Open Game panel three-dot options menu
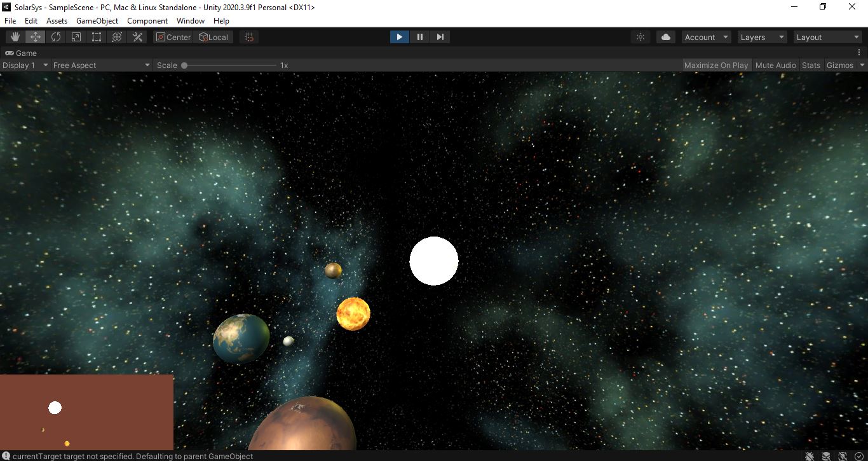Screen dimensions: 868x461 859,53
